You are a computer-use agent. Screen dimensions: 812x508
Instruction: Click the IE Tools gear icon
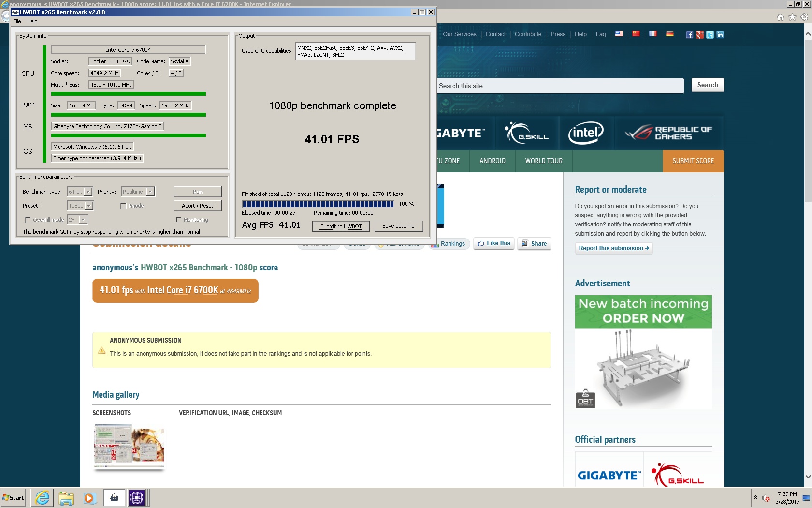pos(804,17)
